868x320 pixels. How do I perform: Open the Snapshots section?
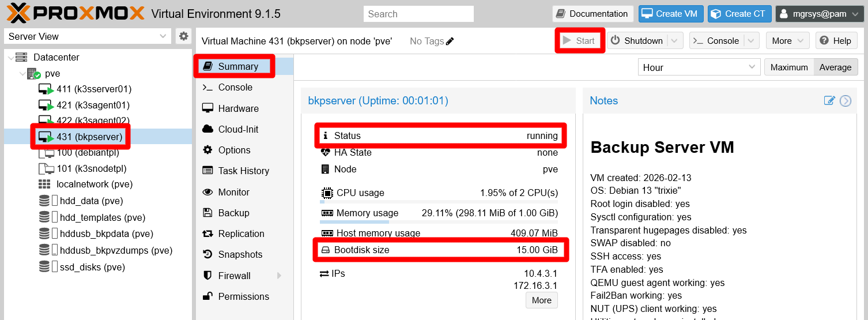(244, 254)
